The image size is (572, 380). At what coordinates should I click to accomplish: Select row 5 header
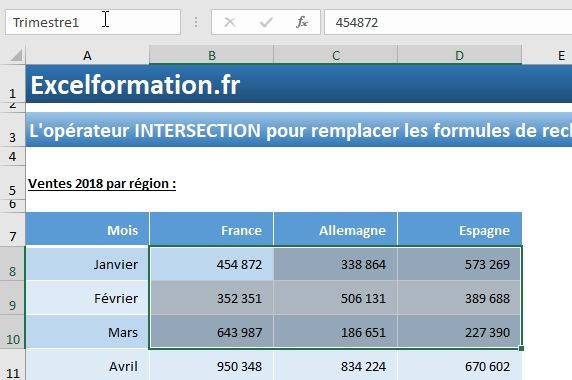12,183
